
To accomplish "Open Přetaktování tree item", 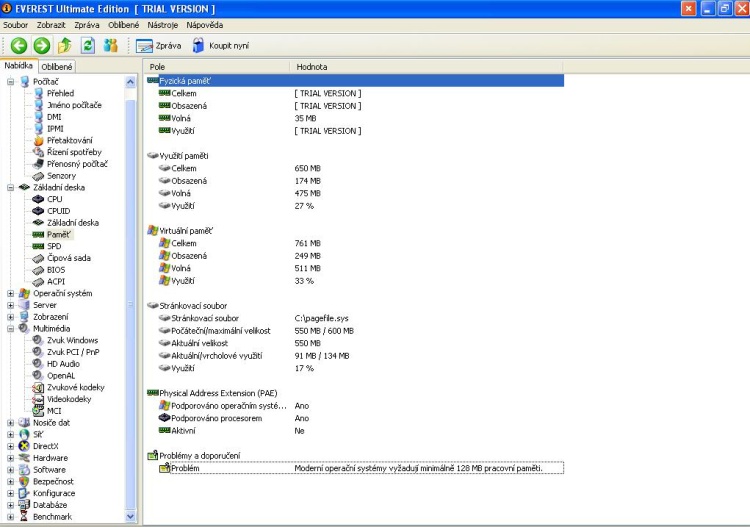I will pos(70,141).
